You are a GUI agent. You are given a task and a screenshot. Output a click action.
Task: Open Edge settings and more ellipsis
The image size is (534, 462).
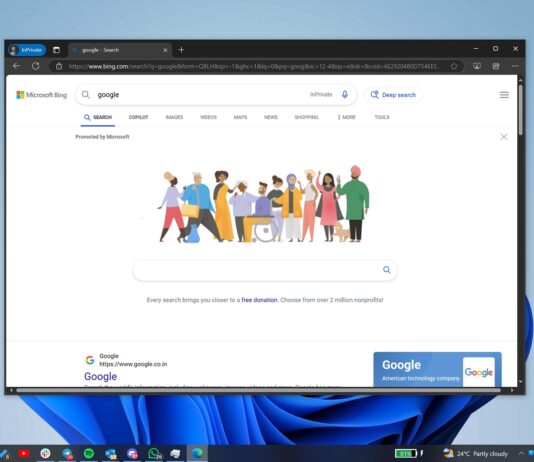tap(515, 66)
